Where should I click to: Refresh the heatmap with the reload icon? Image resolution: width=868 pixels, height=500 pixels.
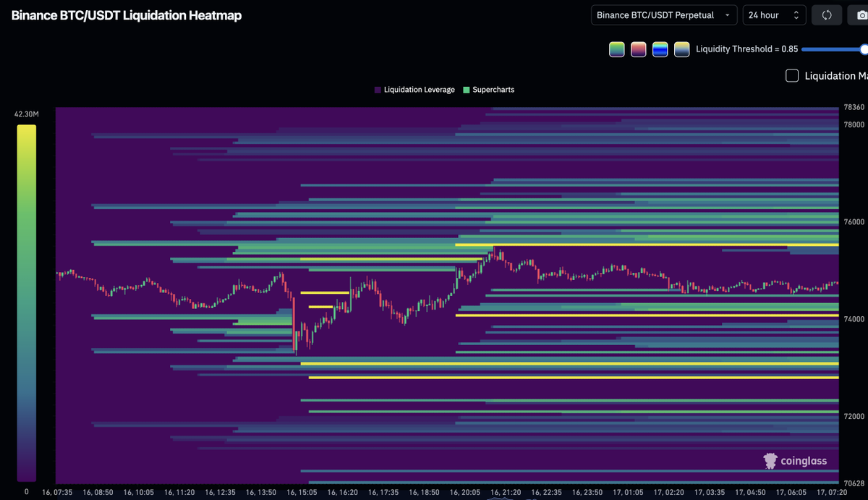coord(827,15)
